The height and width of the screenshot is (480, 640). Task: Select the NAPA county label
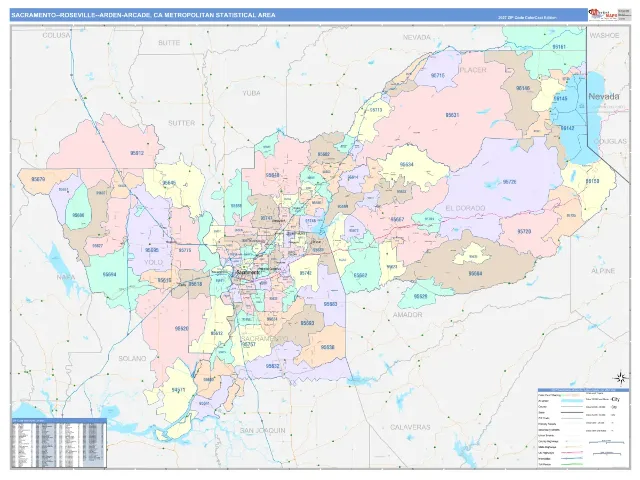[66, 277]
